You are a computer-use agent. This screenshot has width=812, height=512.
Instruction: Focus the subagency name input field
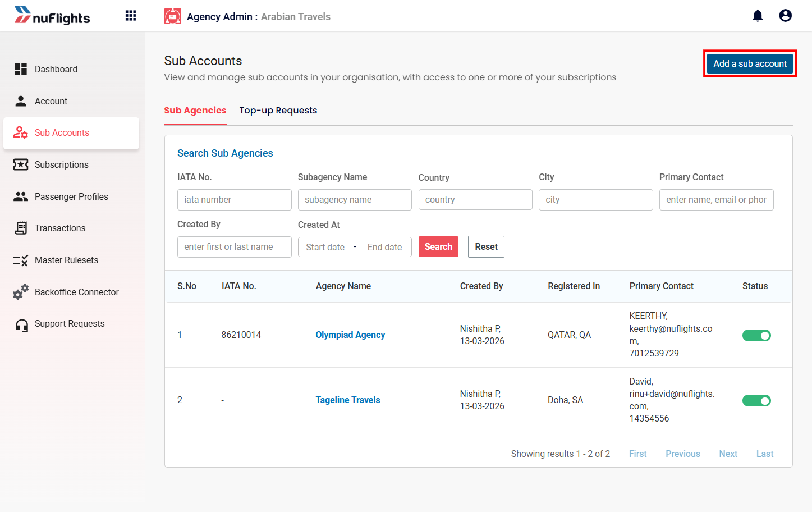(355, 200)
